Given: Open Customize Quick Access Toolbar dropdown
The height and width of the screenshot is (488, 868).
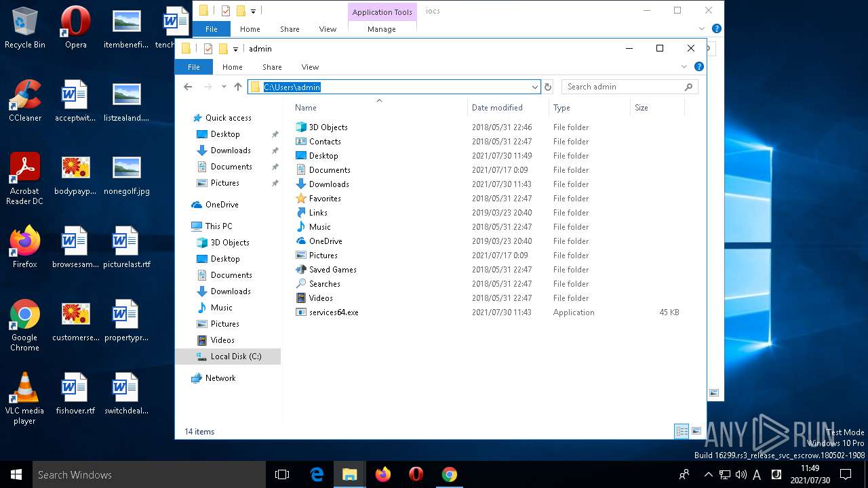Looking at the screenshot, I should tap(236, 49).
